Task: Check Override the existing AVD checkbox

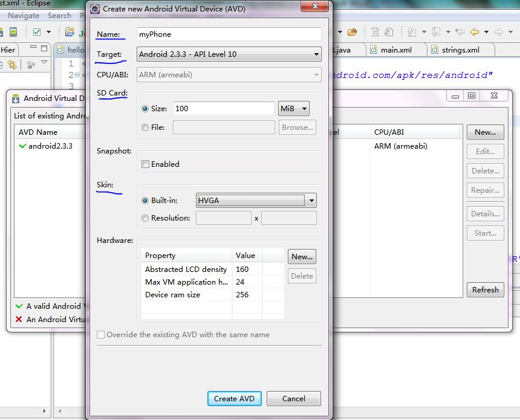Action: coord(100,334)
